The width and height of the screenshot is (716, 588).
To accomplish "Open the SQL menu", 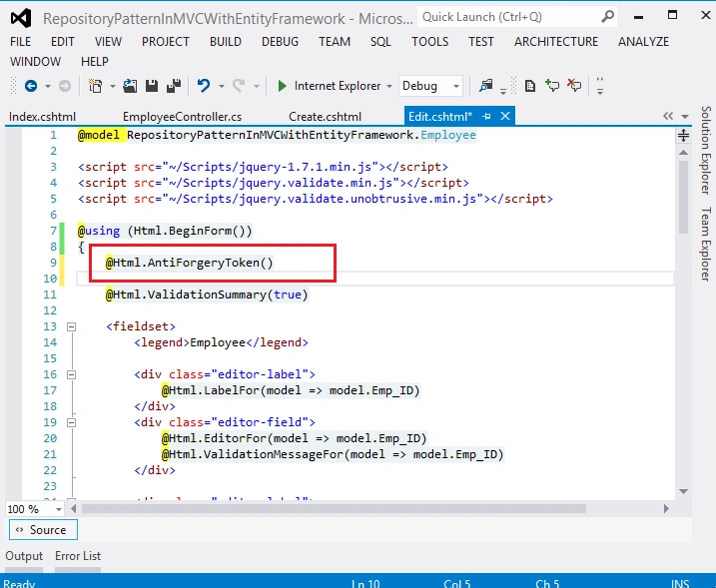I will tap(380, 42).
